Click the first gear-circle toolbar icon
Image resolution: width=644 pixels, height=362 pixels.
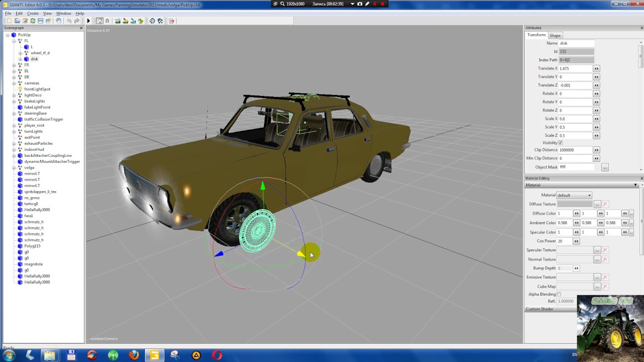click(x=152, y=21)
